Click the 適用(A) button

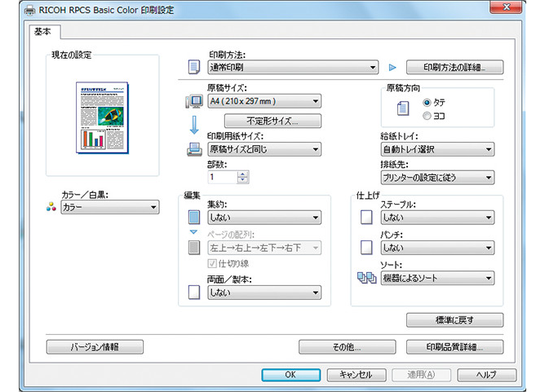coord(421,375)
